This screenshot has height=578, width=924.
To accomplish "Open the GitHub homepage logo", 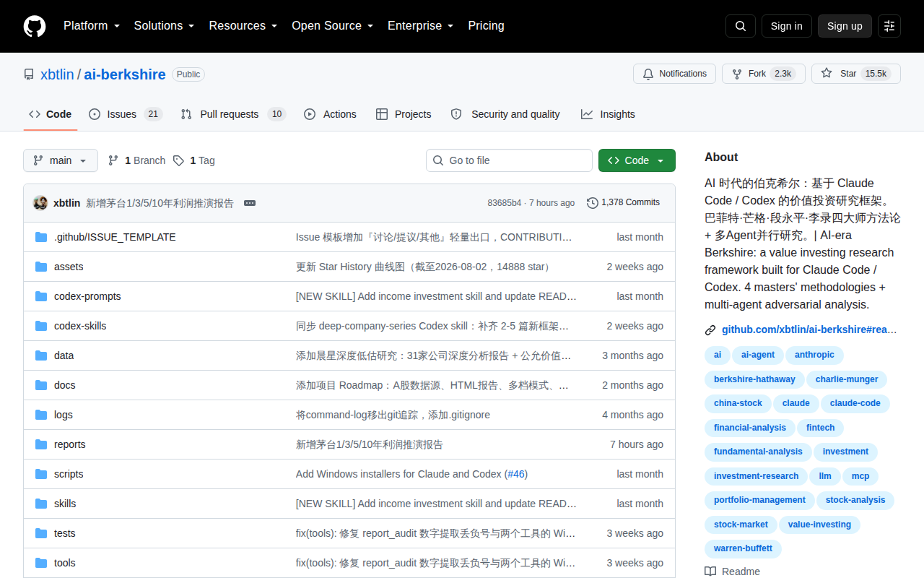I will tap(35, 26).
